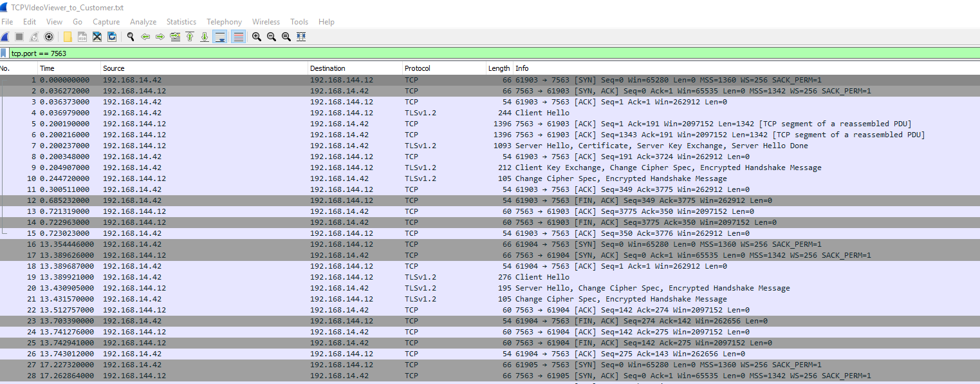Close this capture file icon
Image resolution: width=980 pixels, height=384 pixels.
pyautogui.click(x=97, y=37)
